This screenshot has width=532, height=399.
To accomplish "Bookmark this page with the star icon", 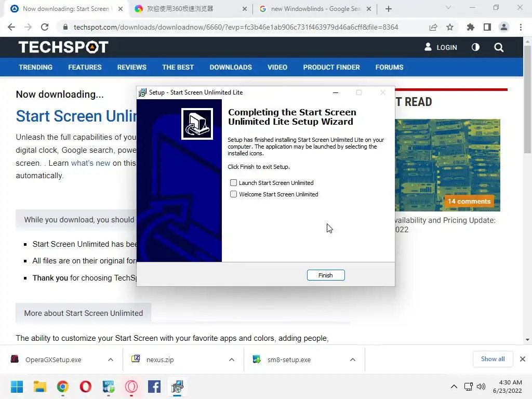I will (x=450, y=27).
